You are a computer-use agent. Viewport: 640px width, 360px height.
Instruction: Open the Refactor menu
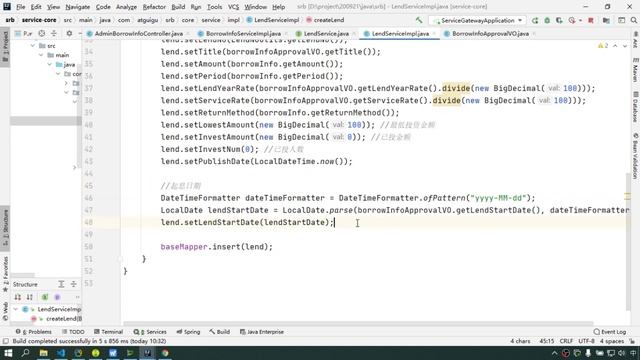154,7
